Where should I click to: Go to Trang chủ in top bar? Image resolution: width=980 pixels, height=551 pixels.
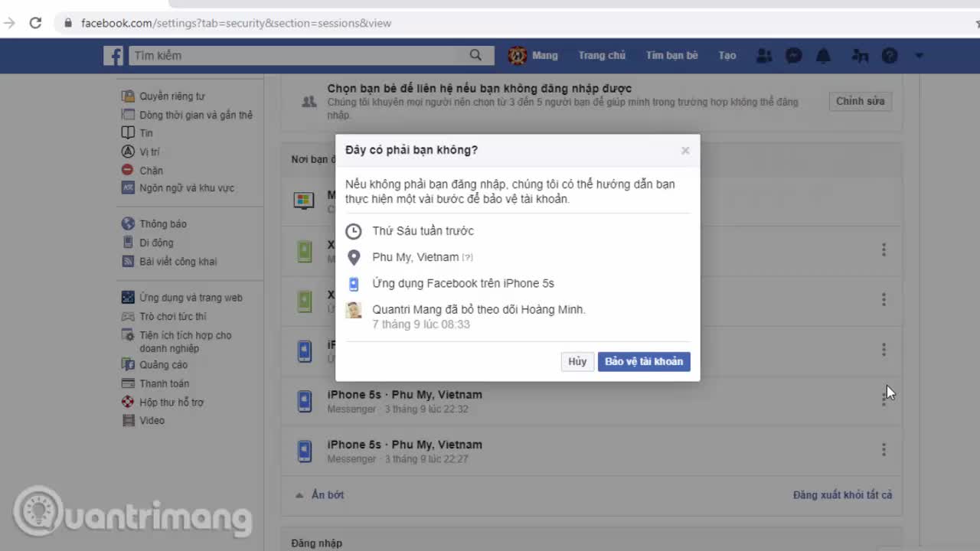click(x=602, y=55)
